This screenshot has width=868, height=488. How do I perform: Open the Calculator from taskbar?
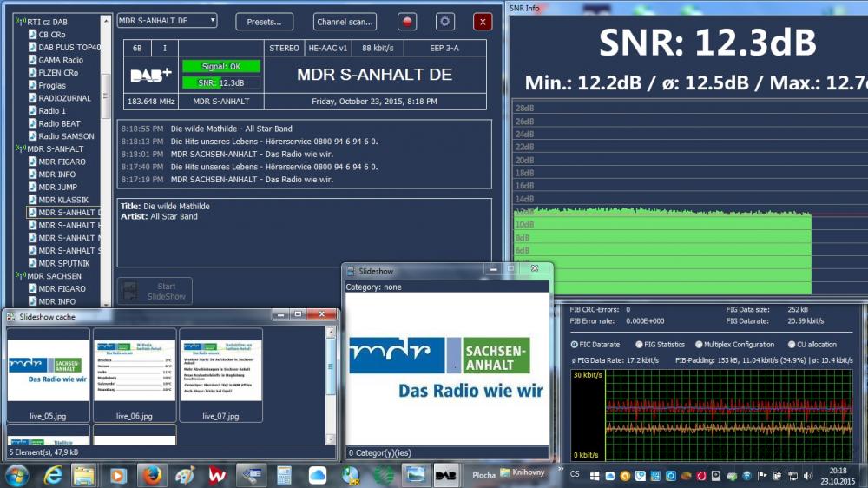click(x=284, y=476)
